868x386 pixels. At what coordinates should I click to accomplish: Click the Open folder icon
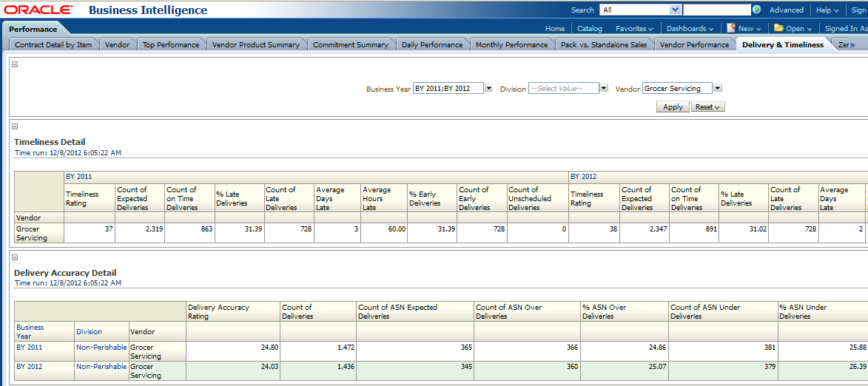[778, 28]
